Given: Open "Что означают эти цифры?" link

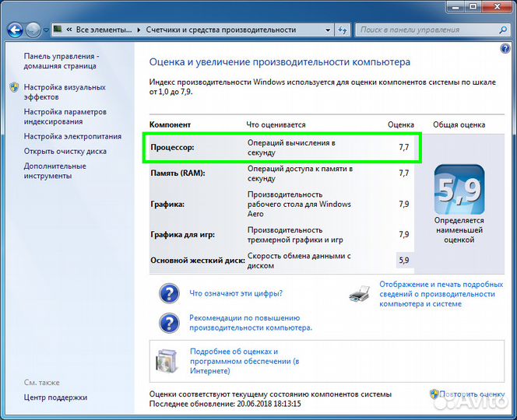Looking at the screenshot, I should click(x=236, y=293).
